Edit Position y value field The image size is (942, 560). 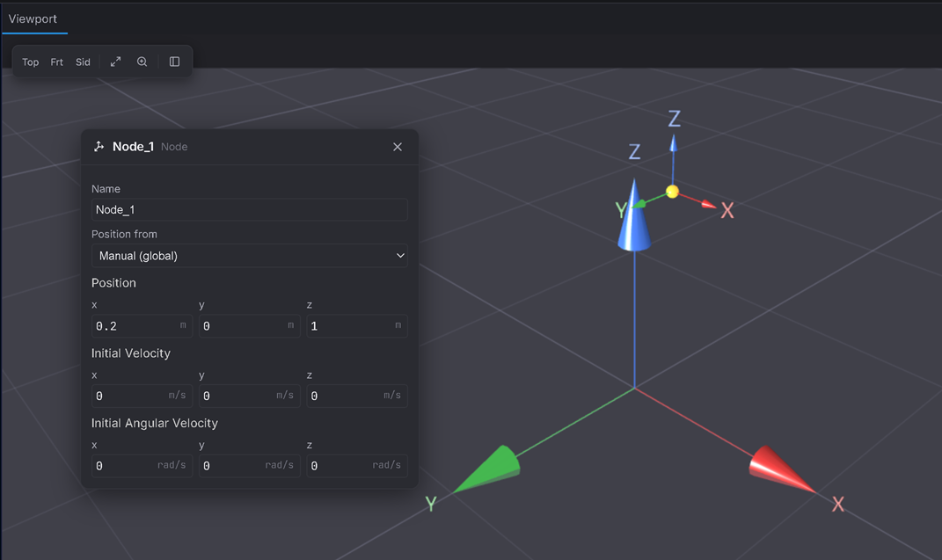coord(249,326)
